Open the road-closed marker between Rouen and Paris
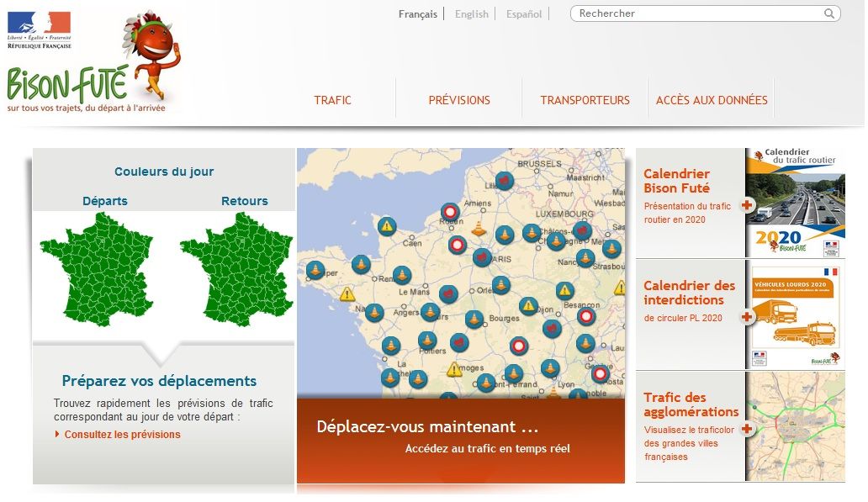This screenshot has height=502, width=868. tap(458, 244)
